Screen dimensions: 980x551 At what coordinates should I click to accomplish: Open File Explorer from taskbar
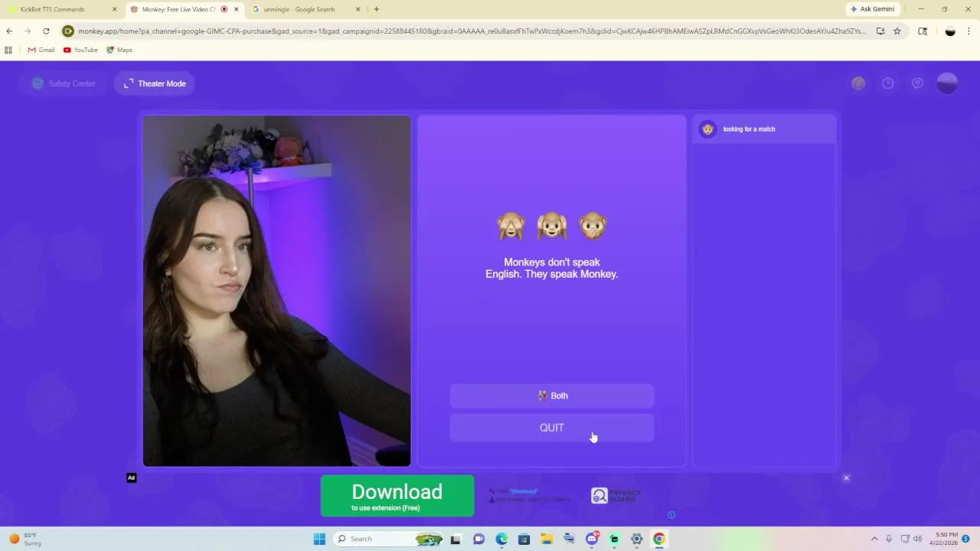[x=547, y=539]
